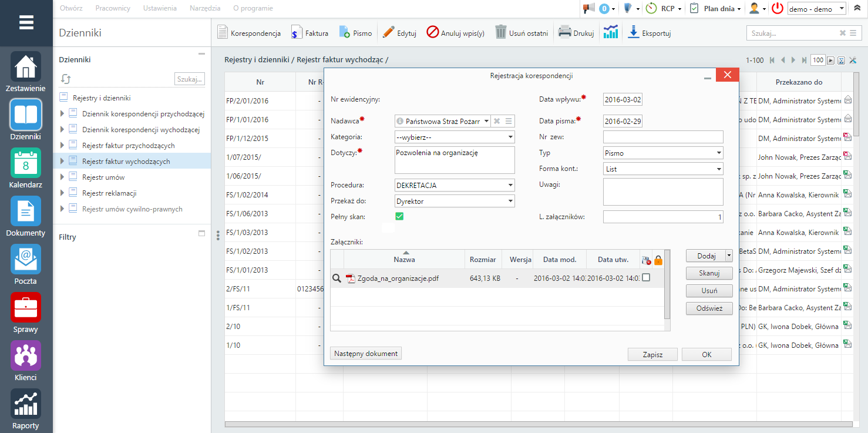Open the Przekaż do dropdown
The image size is (868, 433).
coord(455,201)
